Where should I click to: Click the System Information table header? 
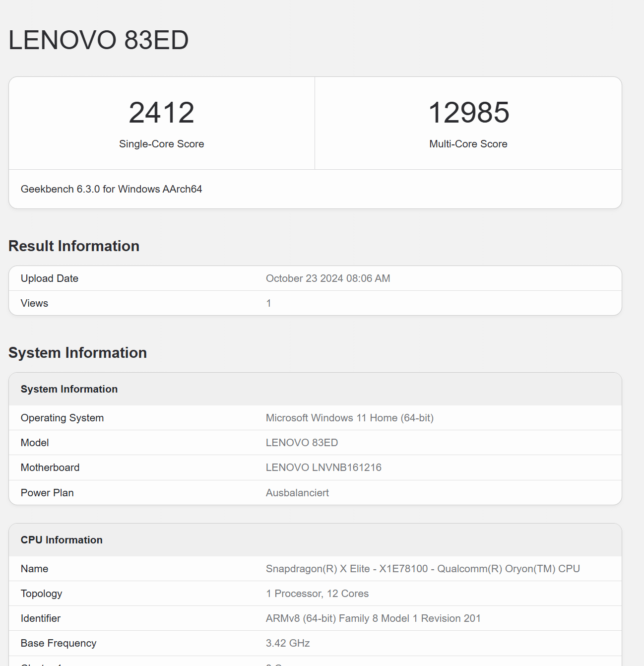coord(69,389)
